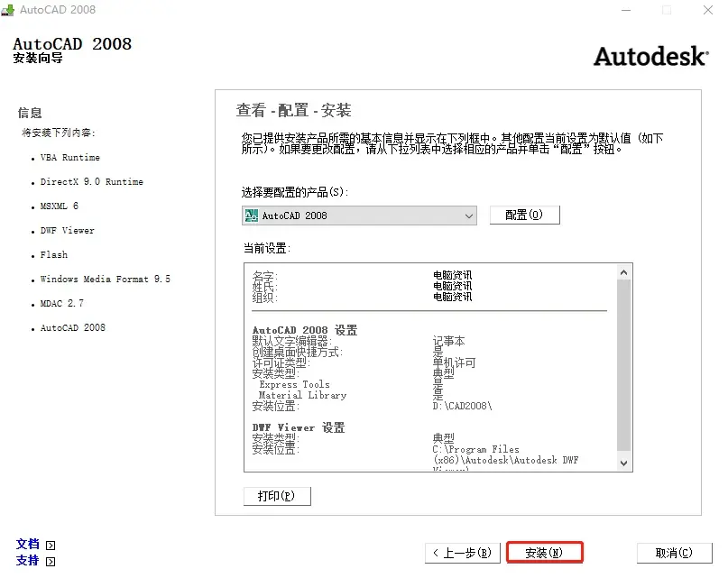The image size is (728, 578).
Task: Click the settings list scroll-up arrow
Action: coord(624,272)
